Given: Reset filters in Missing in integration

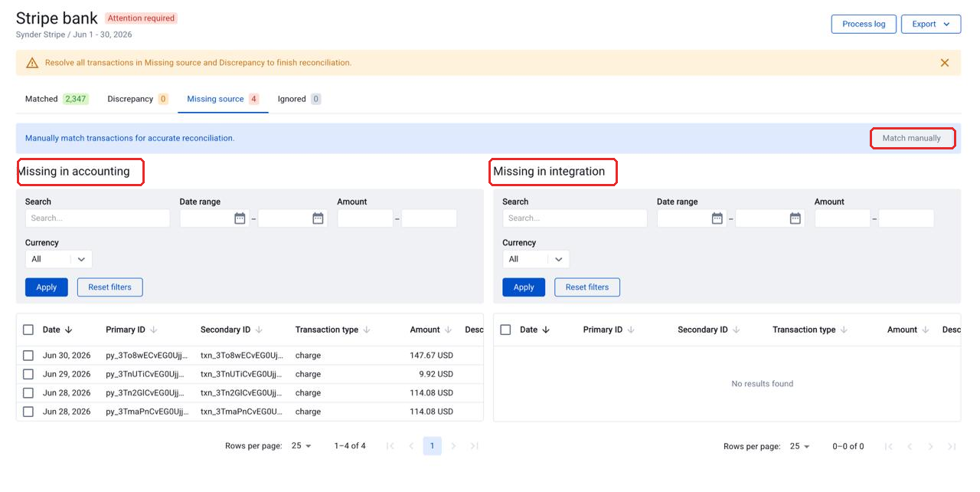Looking at the screenshot, I should [x=587, y=287].
